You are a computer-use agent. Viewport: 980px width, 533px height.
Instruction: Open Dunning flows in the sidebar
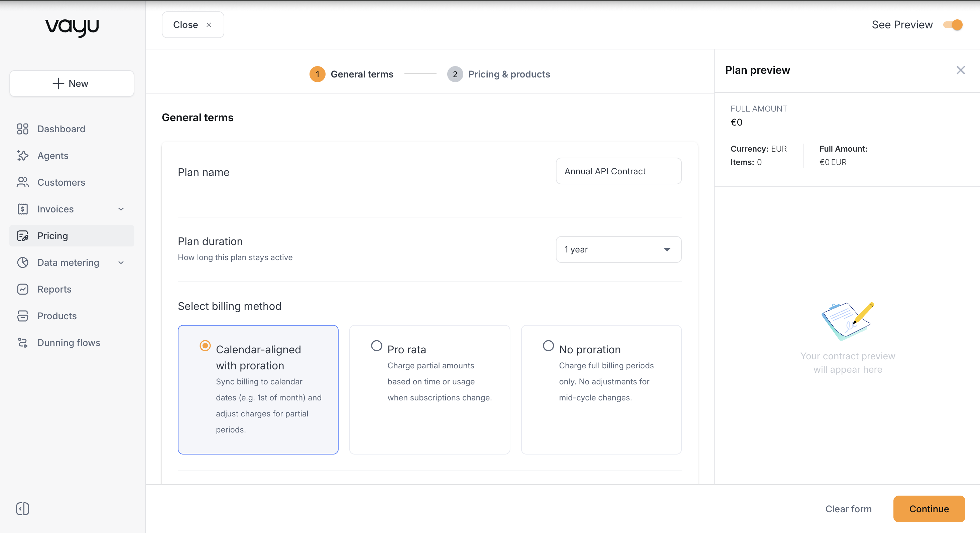(x=72, y=343)
